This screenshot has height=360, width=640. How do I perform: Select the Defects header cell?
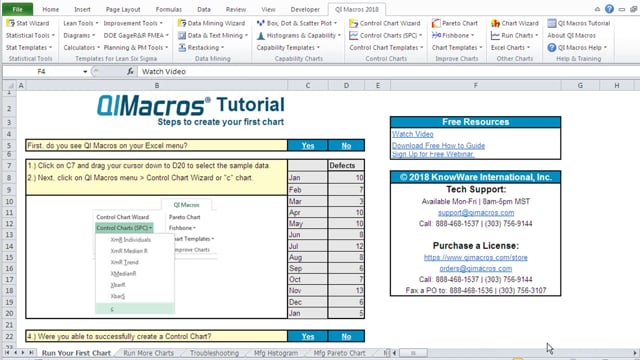coord(346,166)
